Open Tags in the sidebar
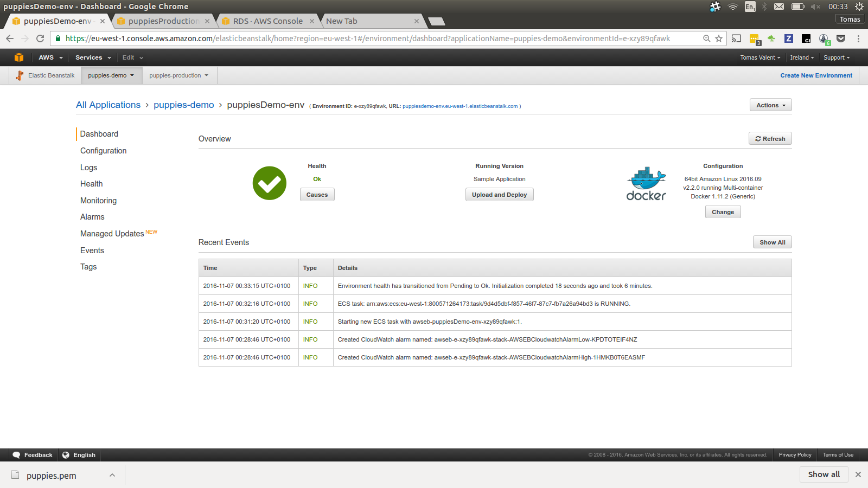The image size is (868, 488). [88, 267]
